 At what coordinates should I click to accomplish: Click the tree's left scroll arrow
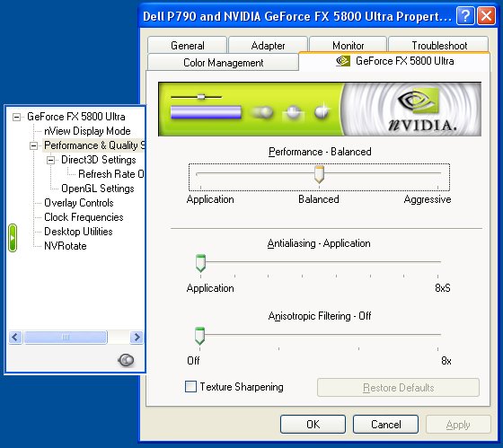click(x=15, y=337)
